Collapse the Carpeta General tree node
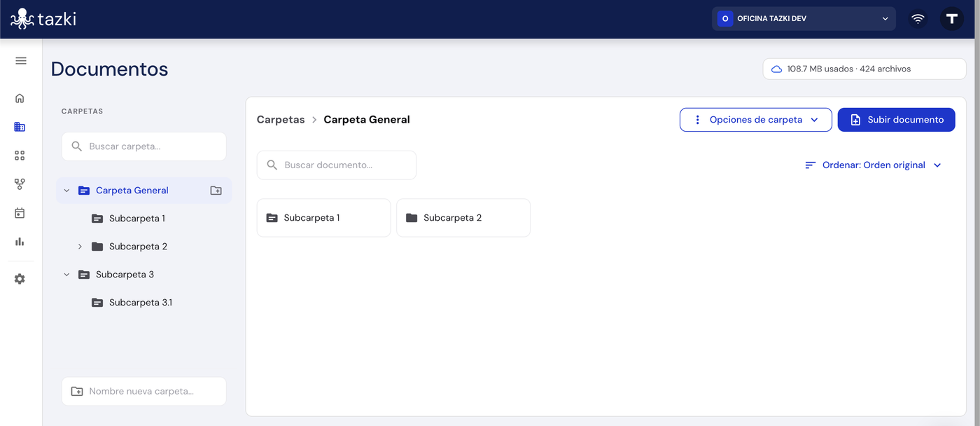This screenshot has width=980, height=426. point(67,191)
